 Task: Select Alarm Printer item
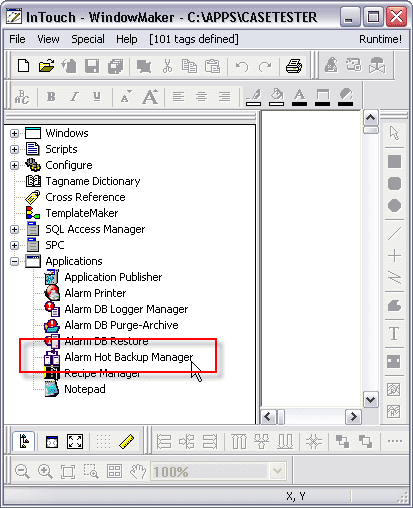click(95, 293)
